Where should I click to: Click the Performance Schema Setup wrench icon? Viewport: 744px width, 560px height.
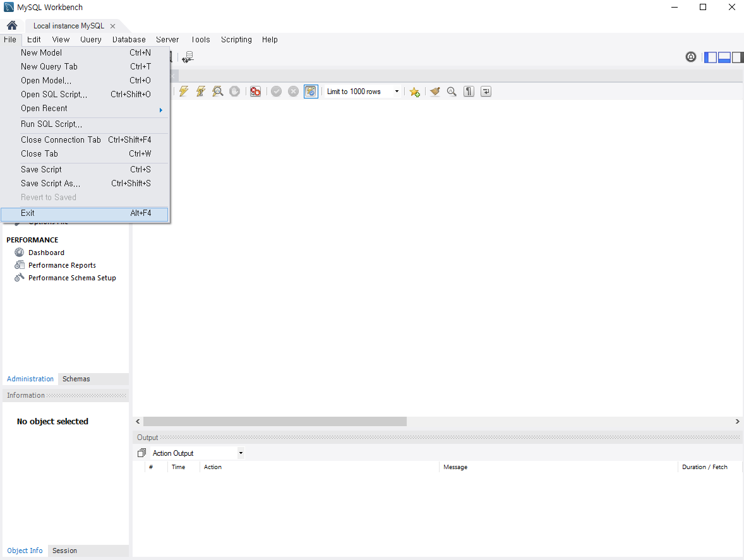click(19, 277)
